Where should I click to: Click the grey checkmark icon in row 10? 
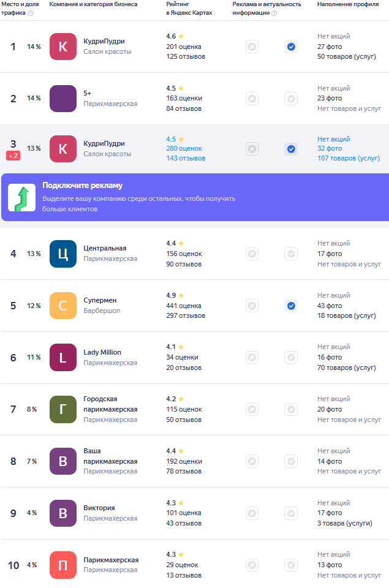291,565
